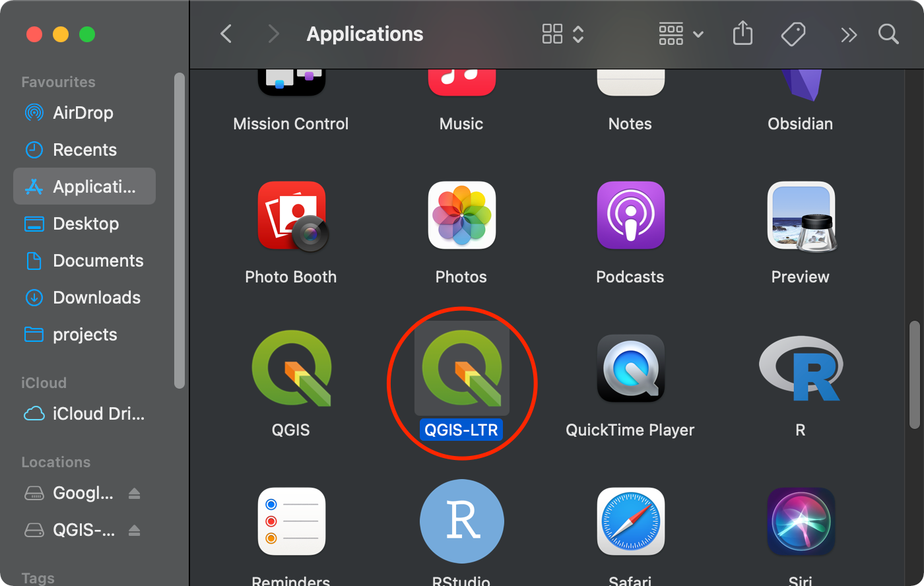Viewport: 924px width, 586px height.
Task: Click the Edit Tags toolbar button
Action: [793, 34]
